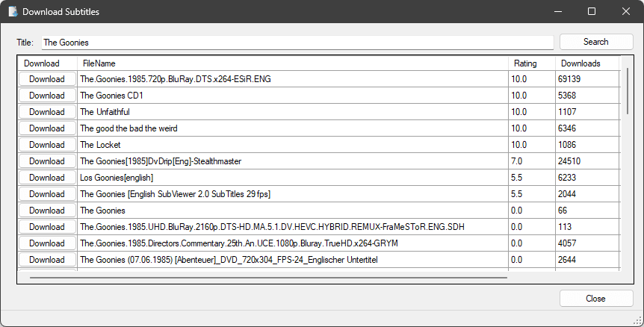The height and width of the screenshot is (327, 644).
Task: Download The Unfaithful subtitle
Action: 47,112
